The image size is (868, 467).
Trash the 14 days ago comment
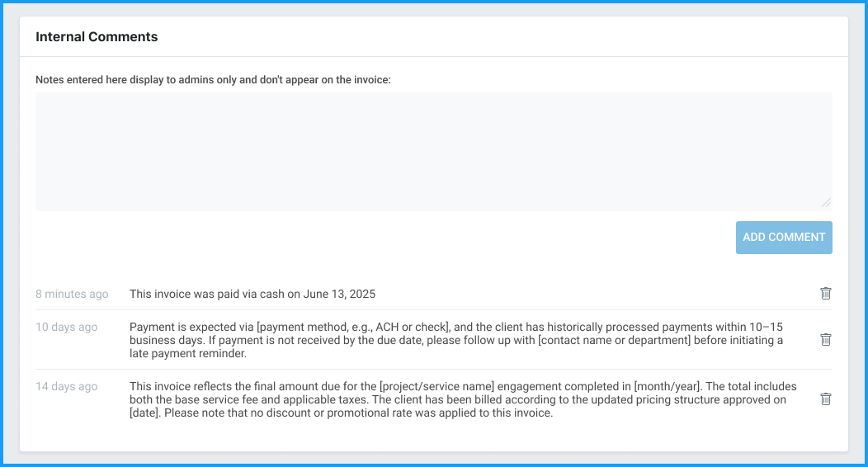[x=825, y=399]
